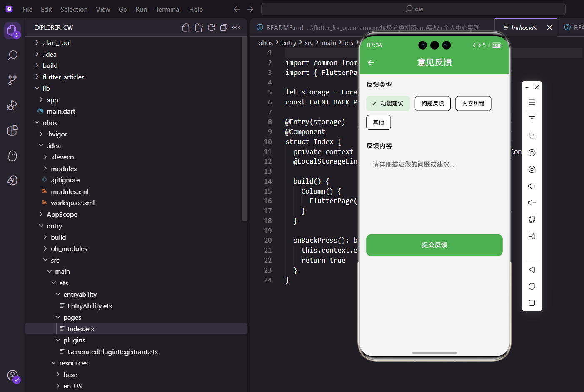Switch to the README.md editor tab

pyautogui.click(x=372, y=27)
